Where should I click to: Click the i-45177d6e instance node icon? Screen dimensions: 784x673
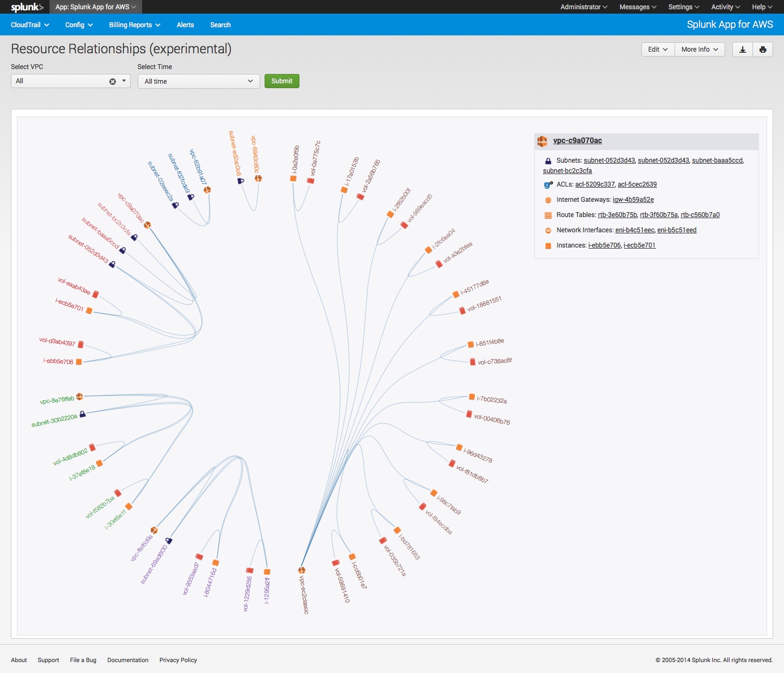pyautogui.click(x=456, y=294)
